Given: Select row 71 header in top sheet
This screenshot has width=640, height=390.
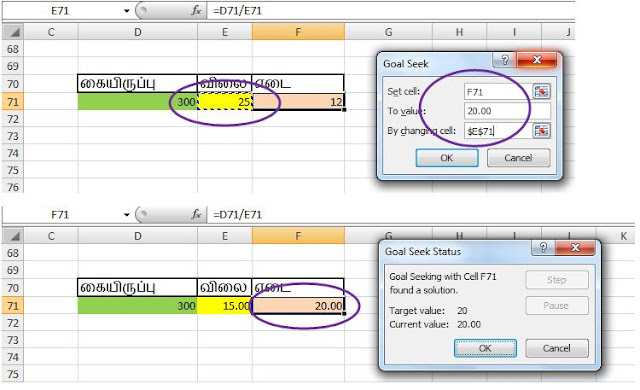Looking at the screenshot, I should tap(13, 102).
